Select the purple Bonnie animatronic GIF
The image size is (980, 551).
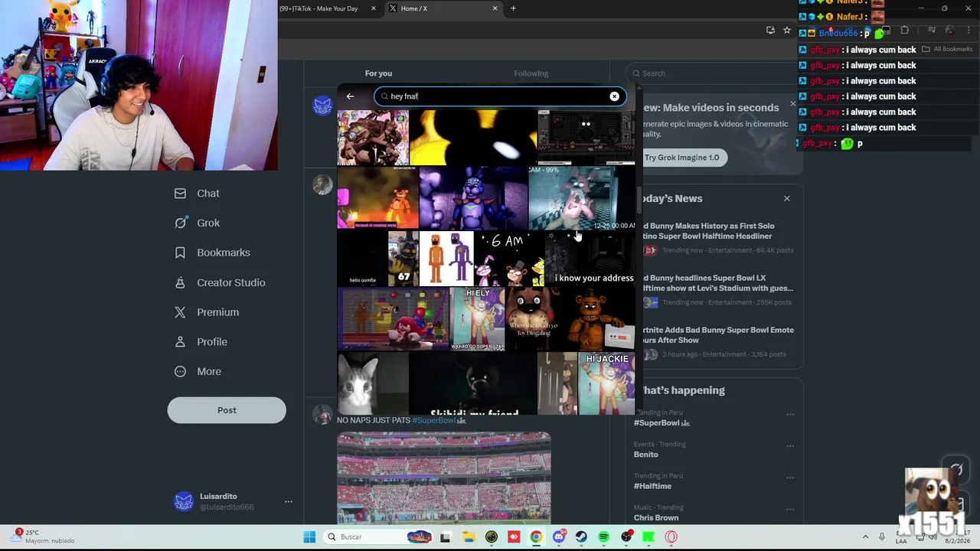click(473, 198)
